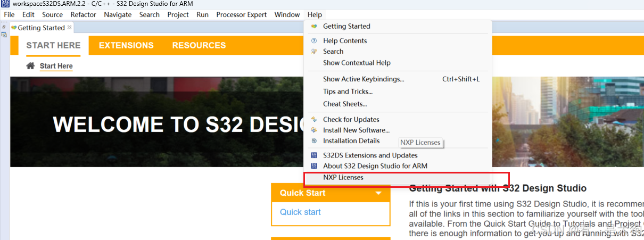
Task: Choose Getting Started in Help menu
Action: coord(398,26)
